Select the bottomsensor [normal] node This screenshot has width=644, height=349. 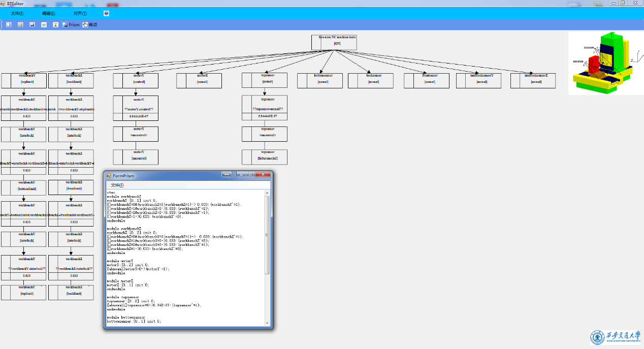[319, 81]
